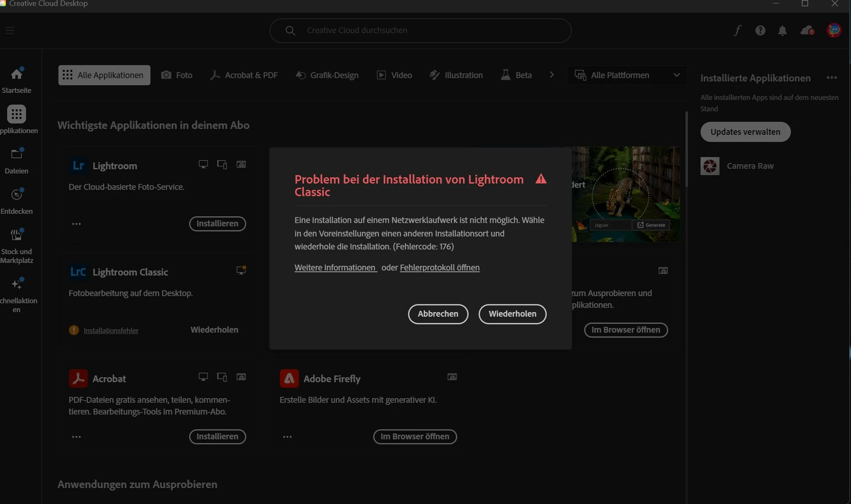Open Dateien in the sidebar
This screenshot has width=851, height=504.
coord(16,155)
